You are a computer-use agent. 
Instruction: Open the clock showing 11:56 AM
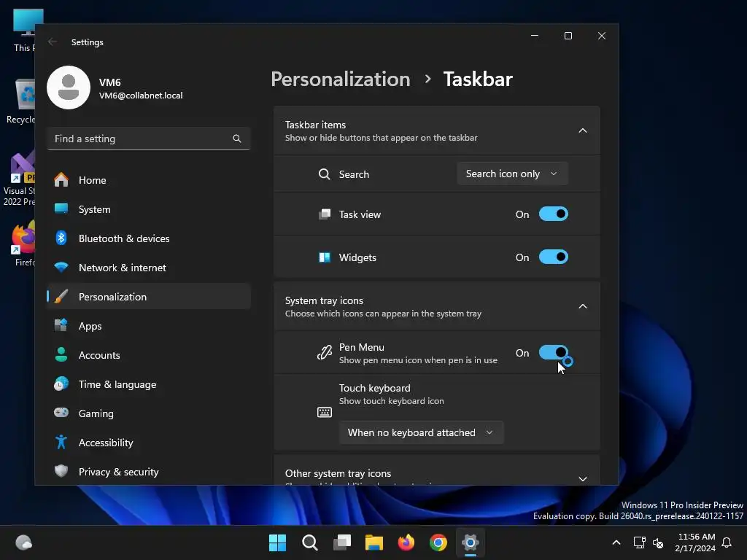coord(695,542)
